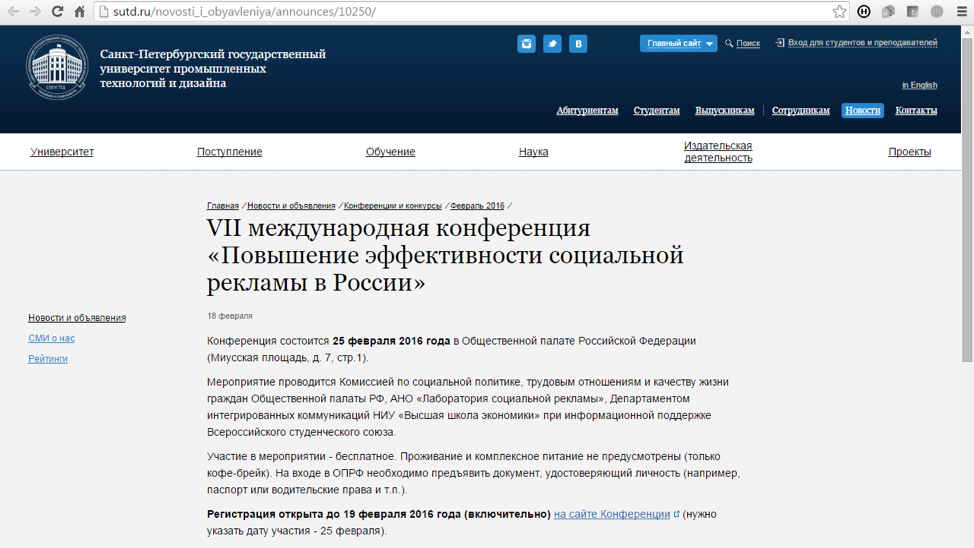Open the university Twitter icon
This screenshot has width=974, height=548.
552,43
